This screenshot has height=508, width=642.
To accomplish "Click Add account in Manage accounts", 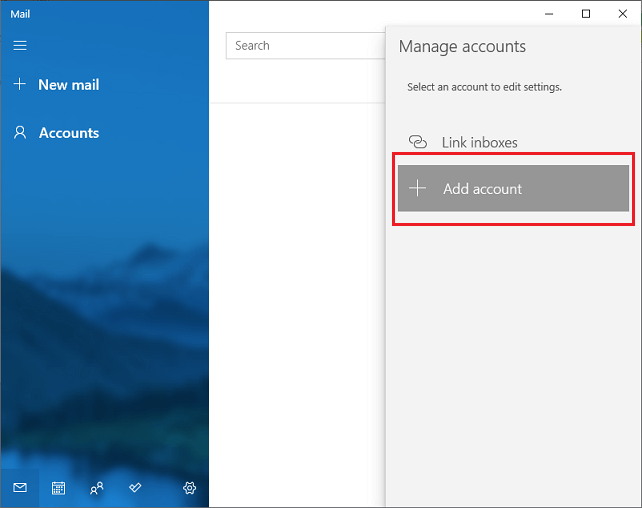I will click(x=513, y=188).
